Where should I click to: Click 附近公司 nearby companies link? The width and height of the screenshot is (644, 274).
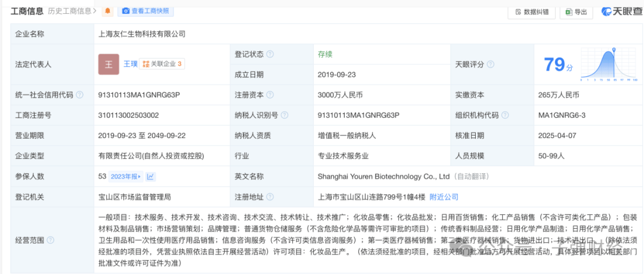point(444,196)
